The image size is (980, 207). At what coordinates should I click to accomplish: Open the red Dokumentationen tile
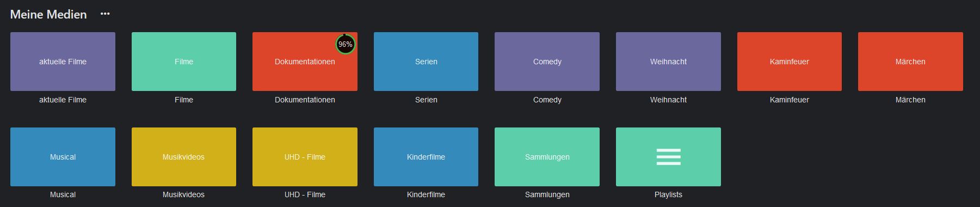tap(305, 62)
